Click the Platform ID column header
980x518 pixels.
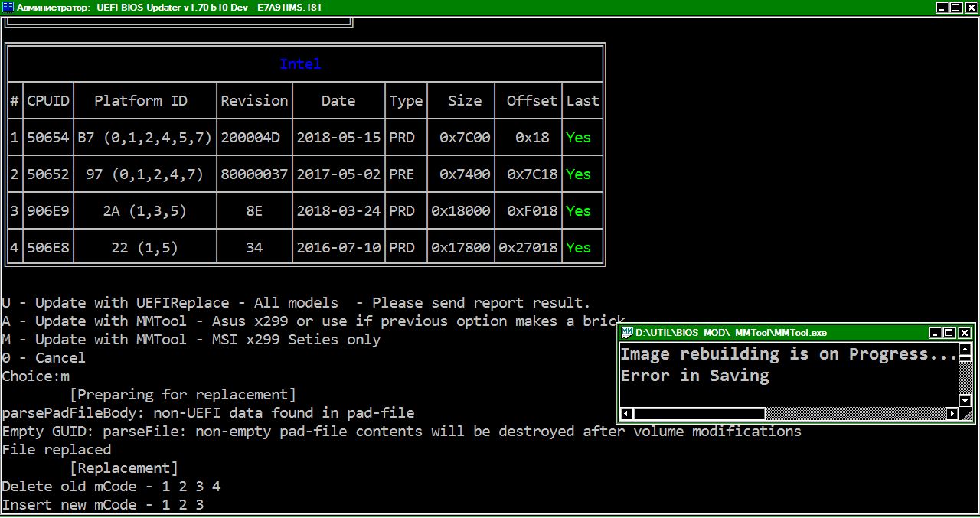[x=141, y=101]
